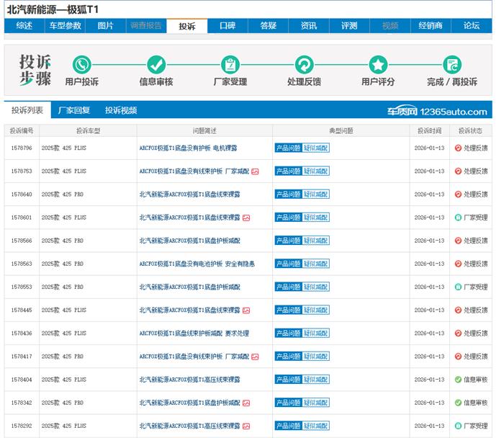Click image icon on complaint 1578601

tap(246, 218)
